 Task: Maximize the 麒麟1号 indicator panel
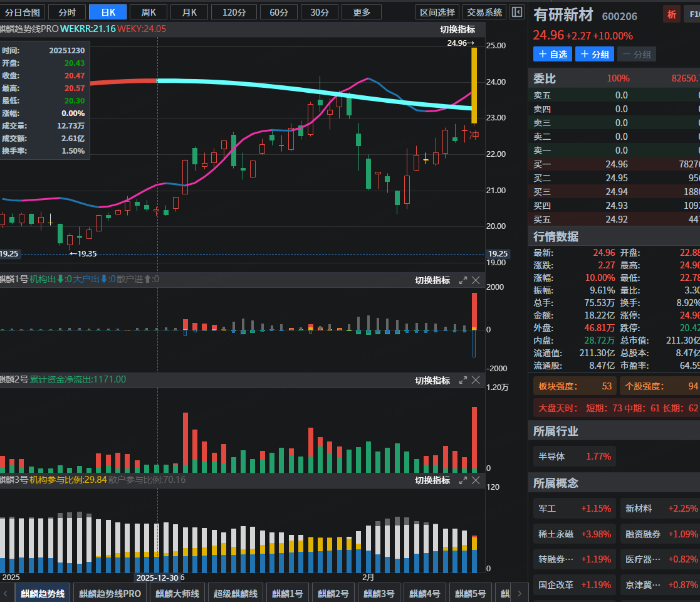[463, 280]
